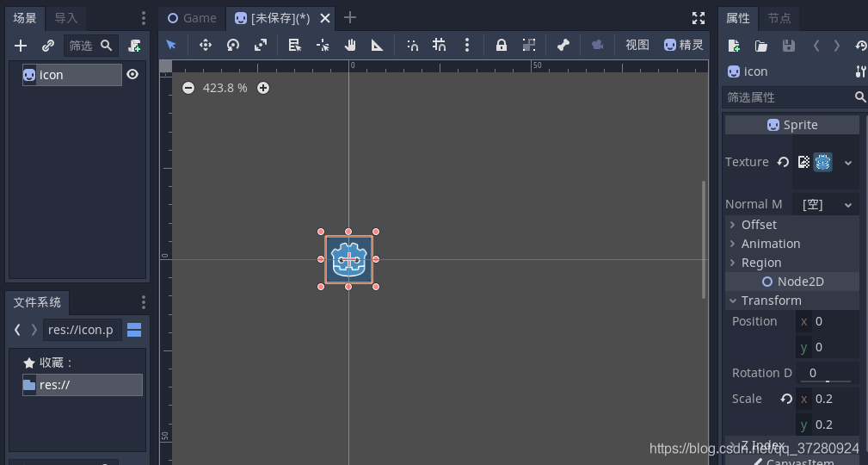The width and height of the screenshot is (868, 465).
Task: Hide the icon node using eye toggle
Action: 132,74
